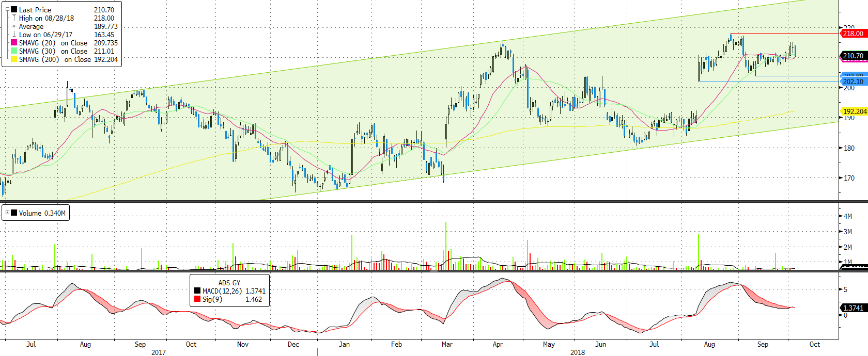Viewport: 868px width, 356px height.
Task: Click the red 218.00 axis price tag
Action: (854, 34)
